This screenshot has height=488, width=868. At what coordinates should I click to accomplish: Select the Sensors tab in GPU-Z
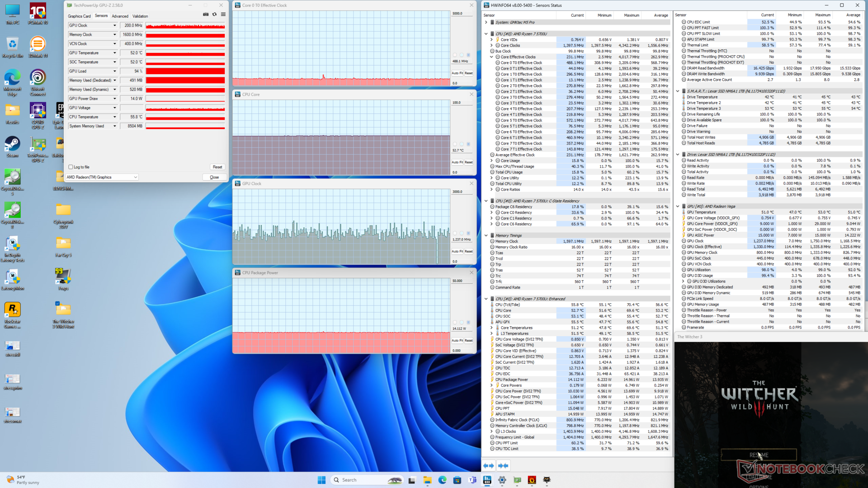pyautogui.click(x=101, y=16)
